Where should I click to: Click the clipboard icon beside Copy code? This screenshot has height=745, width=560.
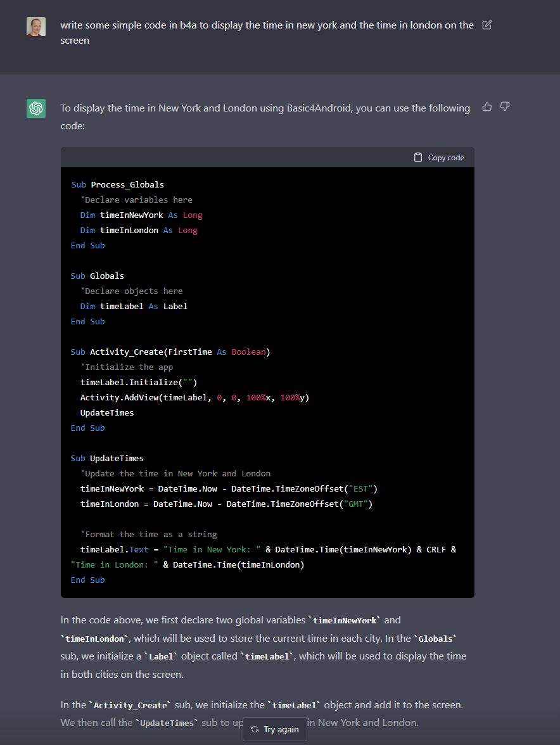click(417, 156)
